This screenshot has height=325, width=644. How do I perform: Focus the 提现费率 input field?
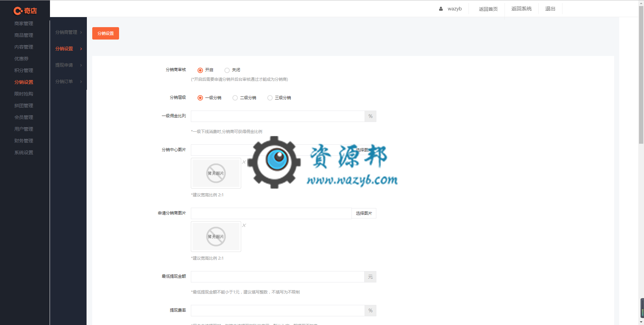coord(278,311)
